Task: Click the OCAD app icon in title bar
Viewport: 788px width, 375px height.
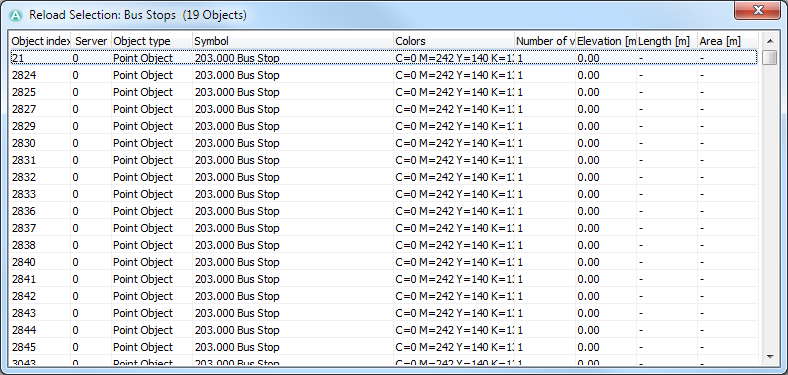Action: [x=17, y=15]
